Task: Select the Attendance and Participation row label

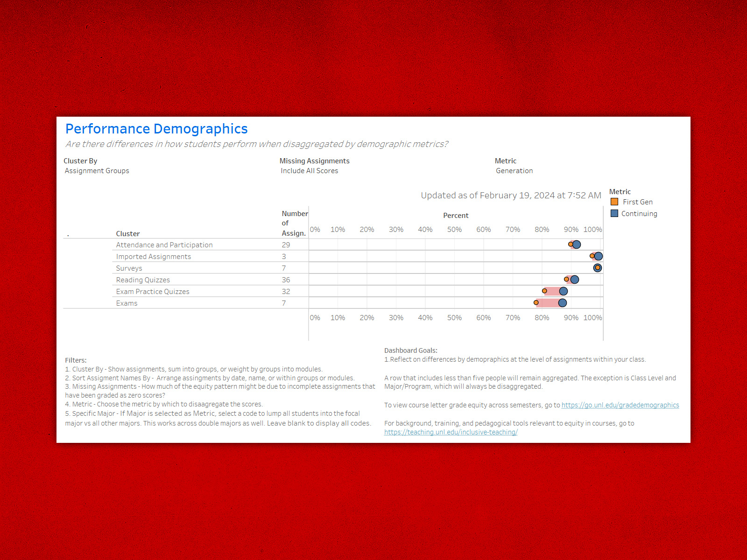Action: [x=164, y=245]
